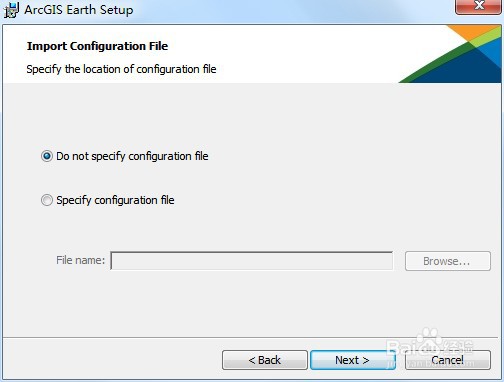Cancel the ArcGIS Earth installation
Screen dimensions: 504x382
tap(448, 360)
